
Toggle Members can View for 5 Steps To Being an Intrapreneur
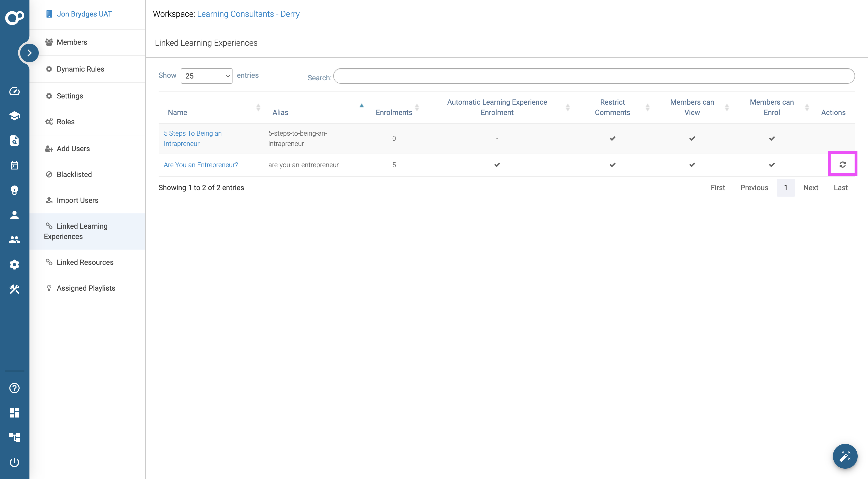pyautogui.click(x=692, y=138)
